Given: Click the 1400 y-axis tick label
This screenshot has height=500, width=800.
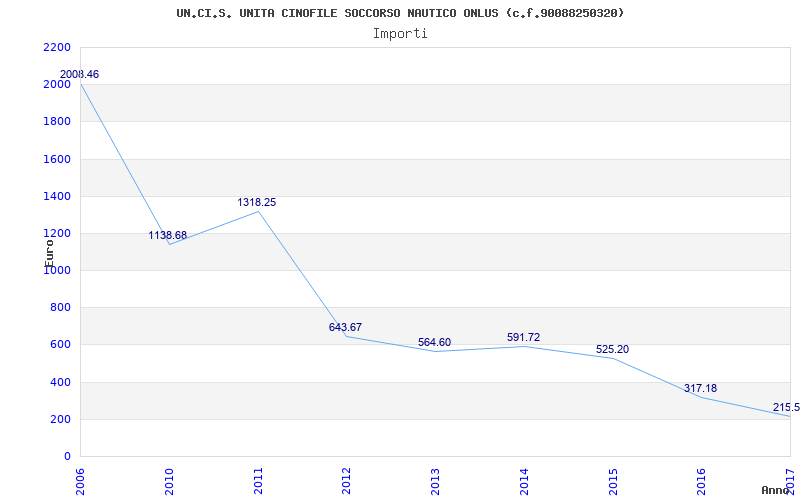Looking at the screenshot, I should pos(57,196).
